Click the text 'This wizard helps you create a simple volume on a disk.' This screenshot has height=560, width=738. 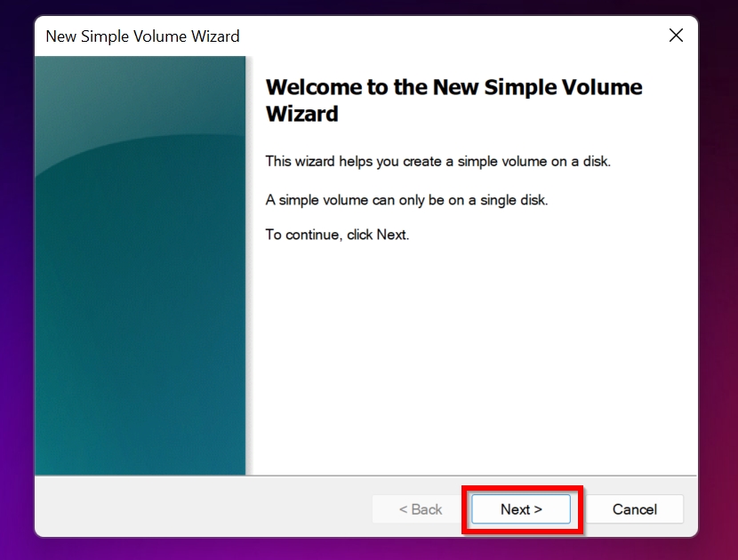(437, 162)
